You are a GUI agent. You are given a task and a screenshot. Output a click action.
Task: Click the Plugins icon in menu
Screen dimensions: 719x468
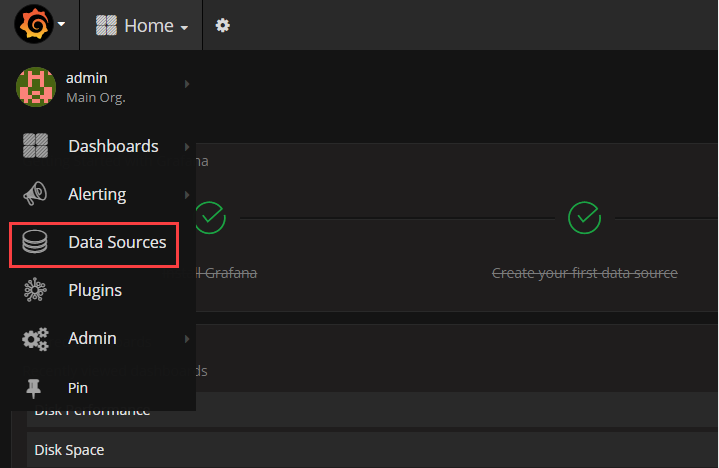coord(35,290)
